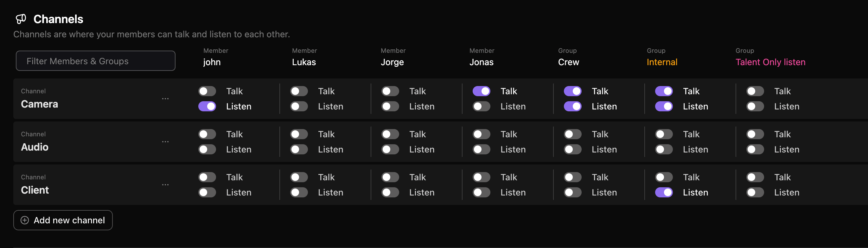Enable Talk for Lukas on Audio channel

pyautogui.click(x=298, y=134)
